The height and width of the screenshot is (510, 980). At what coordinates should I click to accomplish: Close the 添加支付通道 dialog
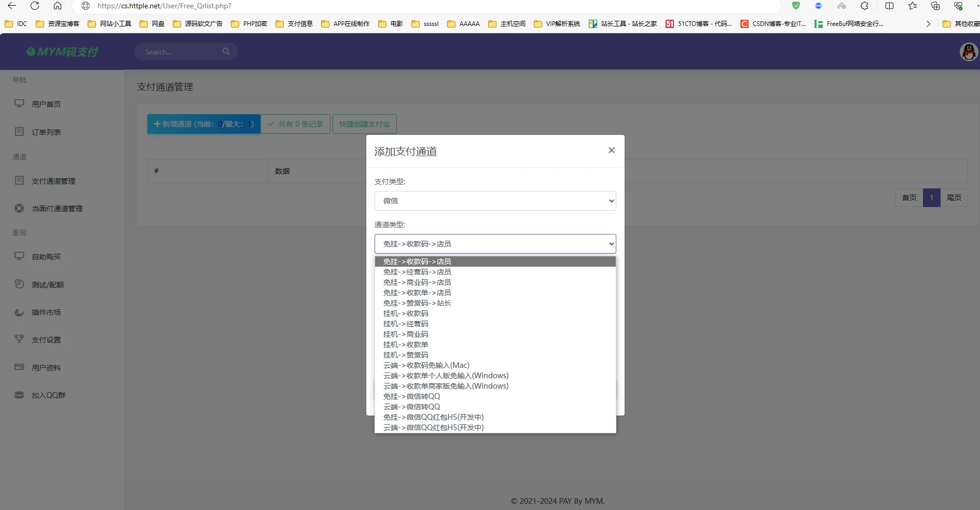pos(611,150)
